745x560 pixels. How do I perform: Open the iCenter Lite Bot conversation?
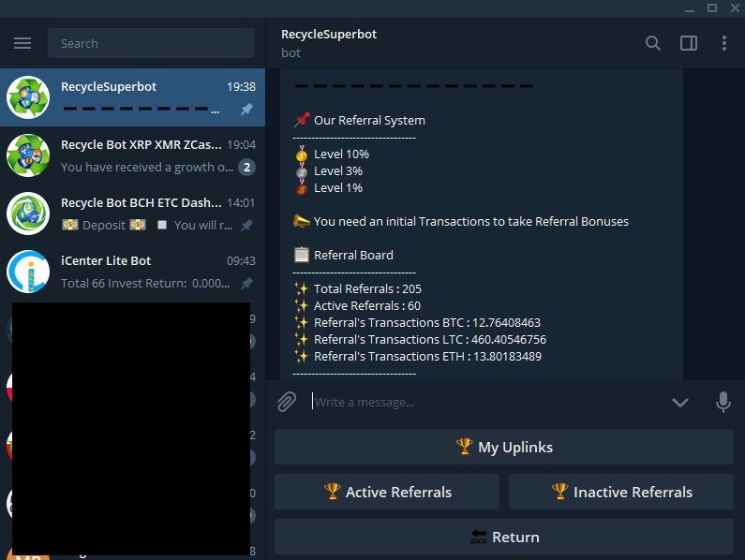(x=141, y=272)
